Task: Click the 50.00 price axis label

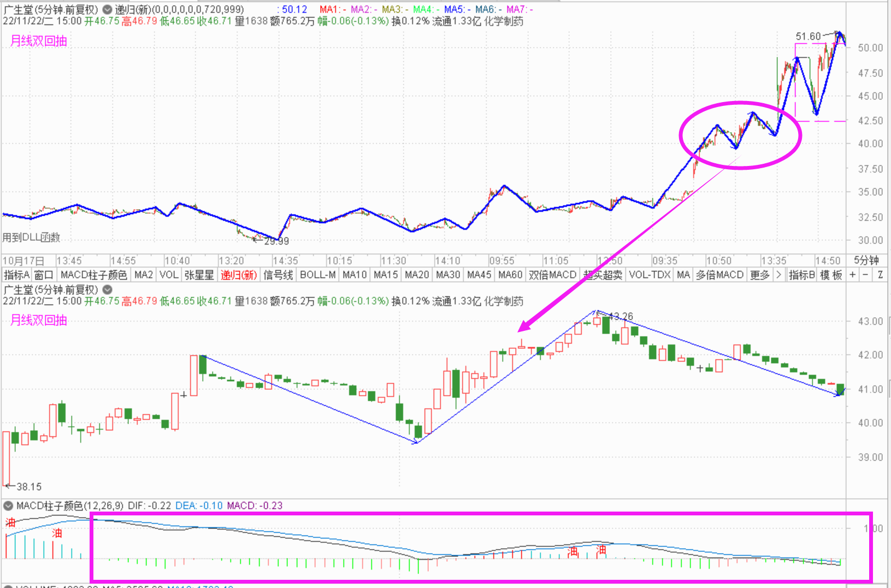Action: click(x=870, y=47)
